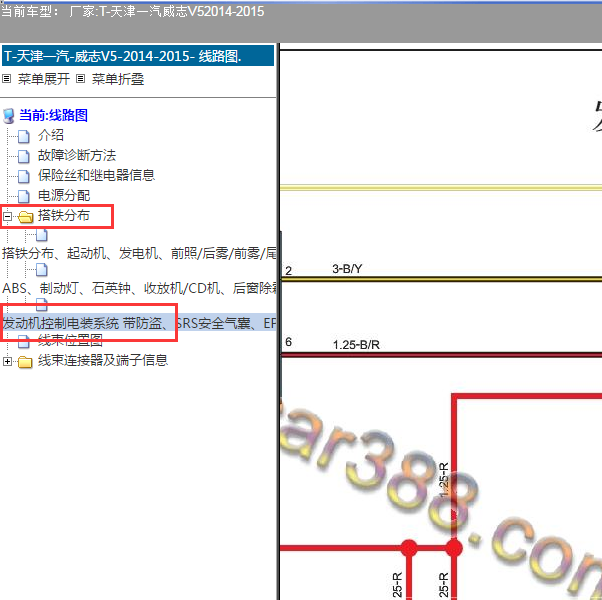Click the 菜单展开 expand-all link
This screenshot has width=602, height=600.
(x=43, y=79)
